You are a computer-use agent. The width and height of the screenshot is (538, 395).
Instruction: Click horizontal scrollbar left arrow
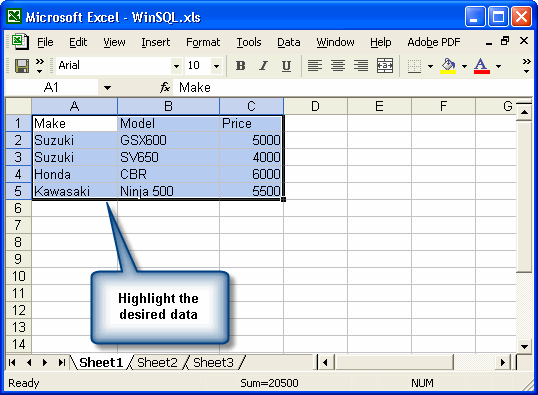pyautogui.click(x=325, y=362)
